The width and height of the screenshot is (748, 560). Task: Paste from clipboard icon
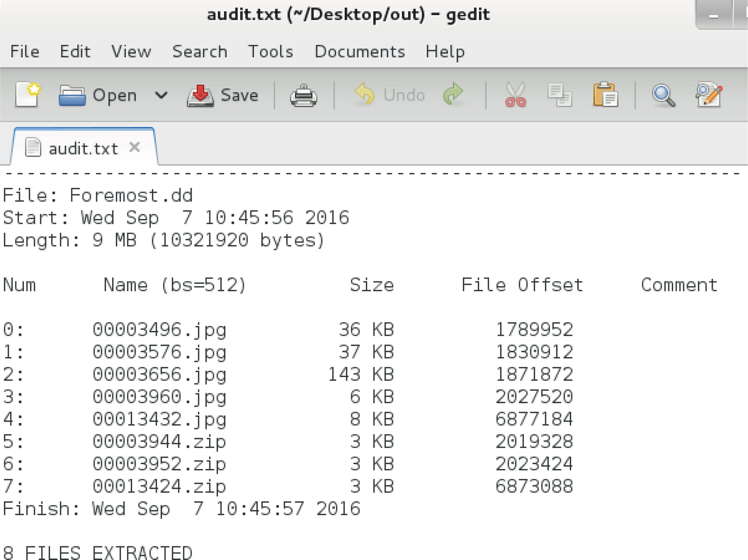605,95
